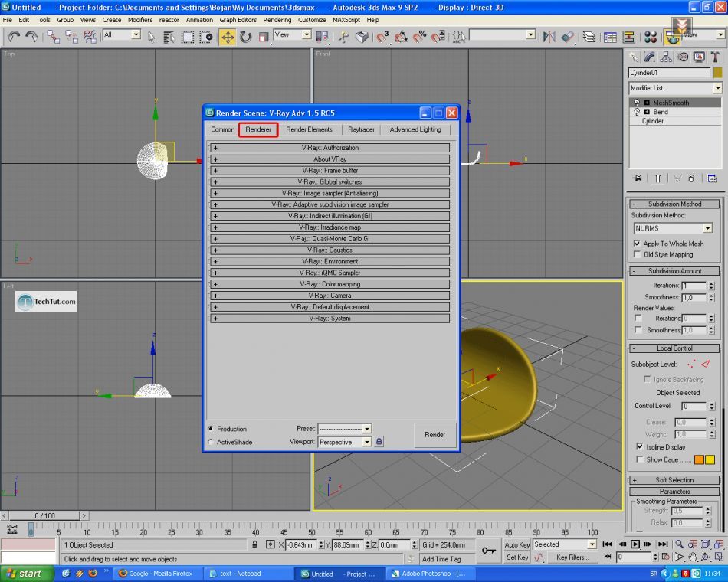Toggle the Angle Snap tool
This screenshot has width=728, height=582.
(401, 37)
